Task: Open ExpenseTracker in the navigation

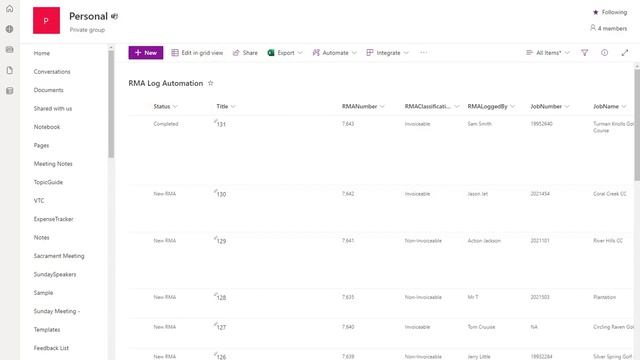Action: point(53,219)
